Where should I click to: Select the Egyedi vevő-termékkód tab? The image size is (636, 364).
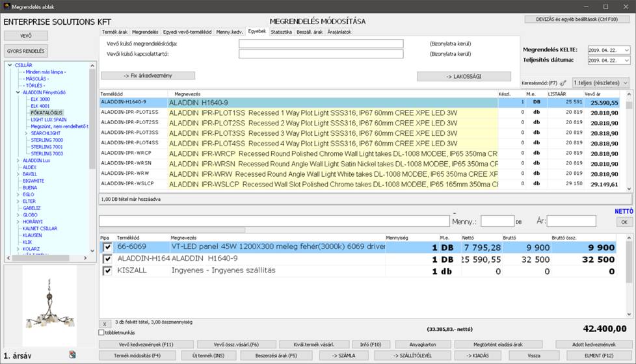click(187, 32)
